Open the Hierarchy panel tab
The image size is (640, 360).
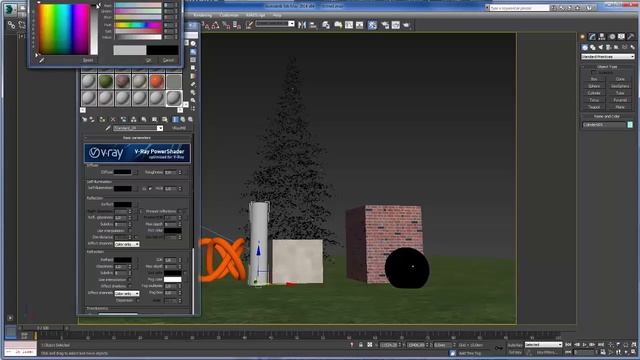602,37
